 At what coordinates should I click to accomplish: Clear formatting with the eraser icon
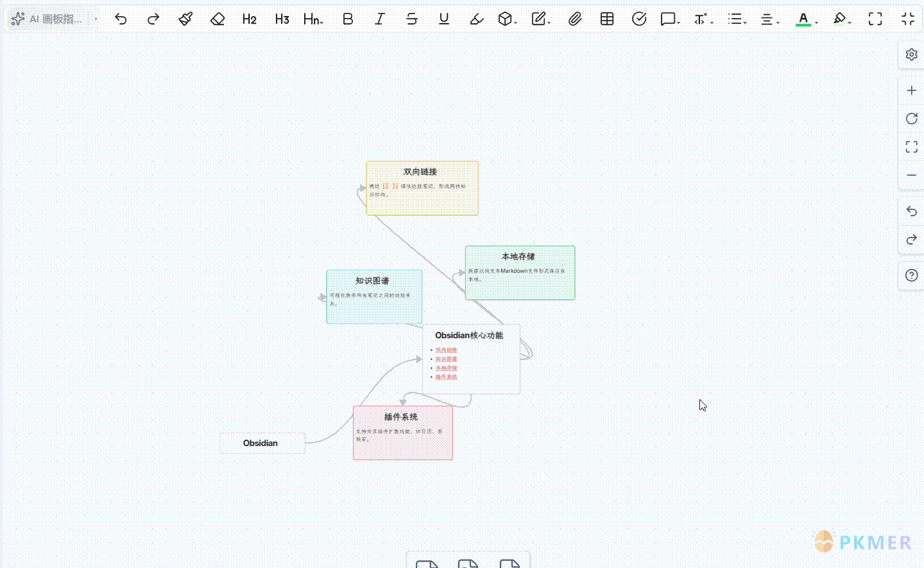(218, 19)
